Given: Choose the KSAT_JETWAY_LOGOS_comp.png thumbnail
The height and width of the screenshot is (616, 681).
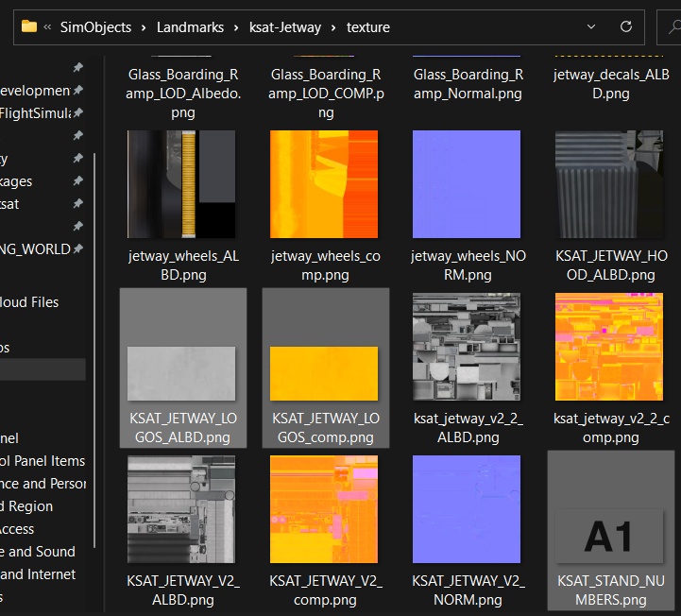Looking at the screenshot, I should (x=323, y=373).
